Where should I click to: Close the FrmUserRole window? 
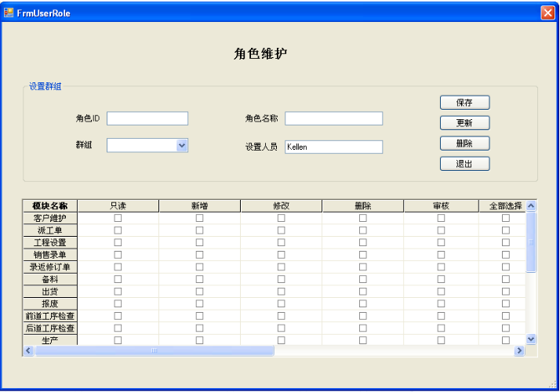547,13
